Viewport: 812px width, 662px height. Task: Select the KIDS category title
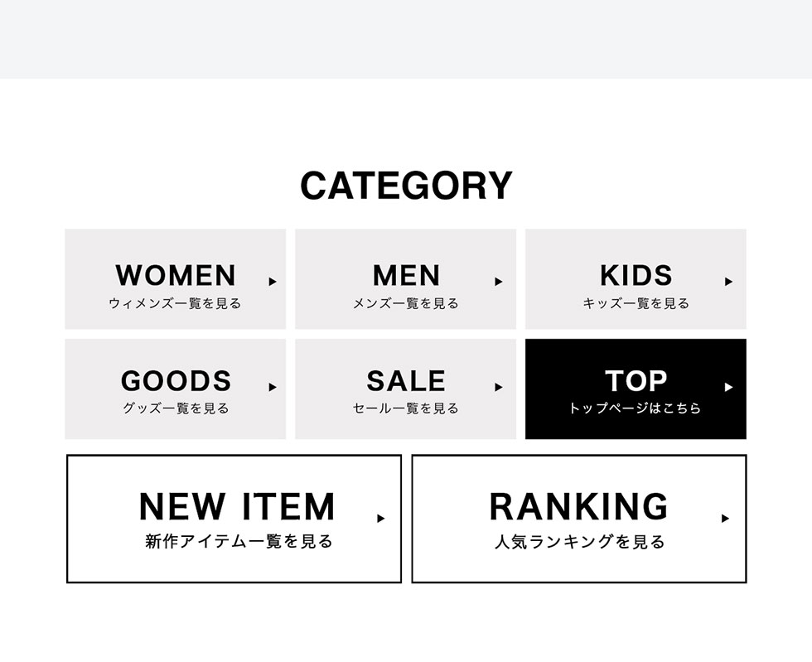[x=636, y=275]
